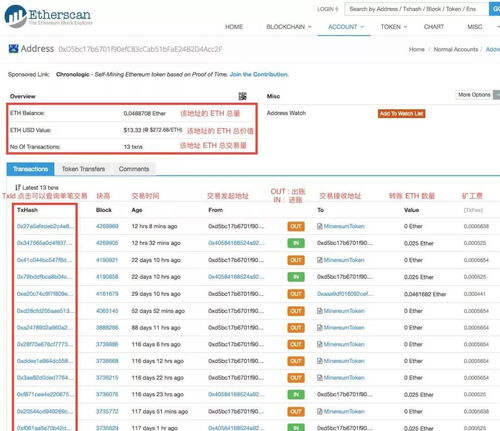Screen dimensions: 500x431
Task: Click contract icon in 117 days 51 mins row
Action: click(x=320, y=411)
